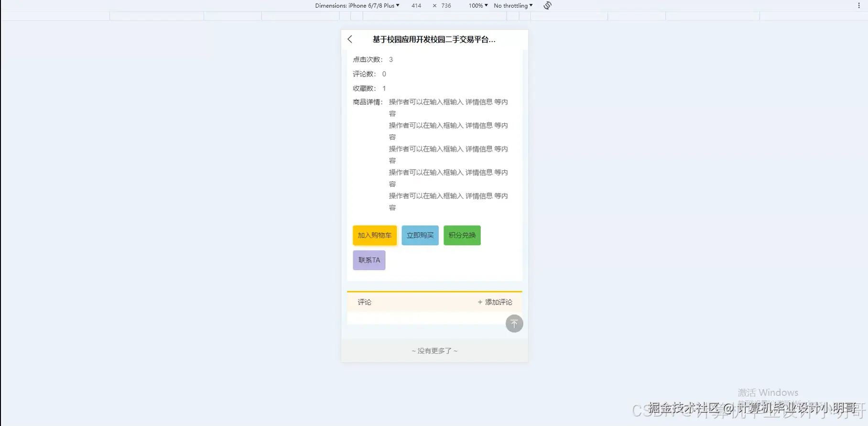868x426 pixels.
Task: Open the 100% zoom dropdown
Action: click(x=478, y=6)
